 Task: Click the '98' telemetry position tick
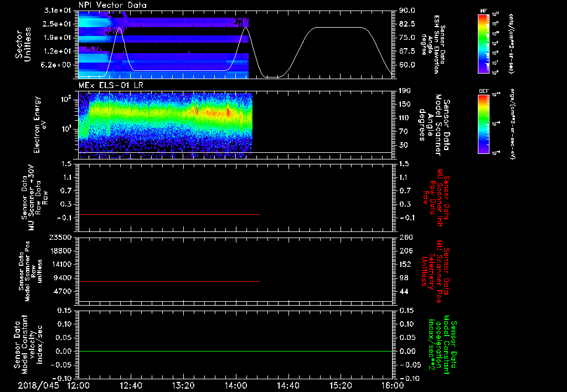point(404,278)
